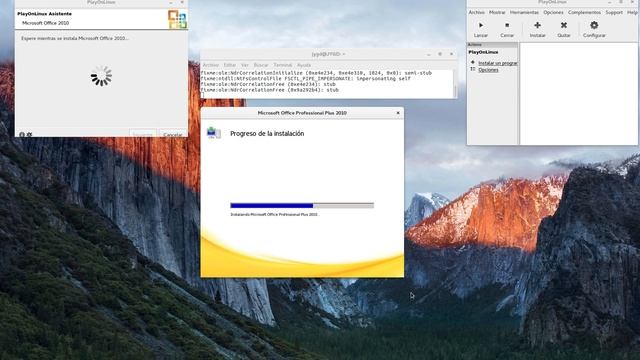Viewport: 640px width, 360px height.
Task: Open Editar menu in the terminal window
Action: coord(230,65)
